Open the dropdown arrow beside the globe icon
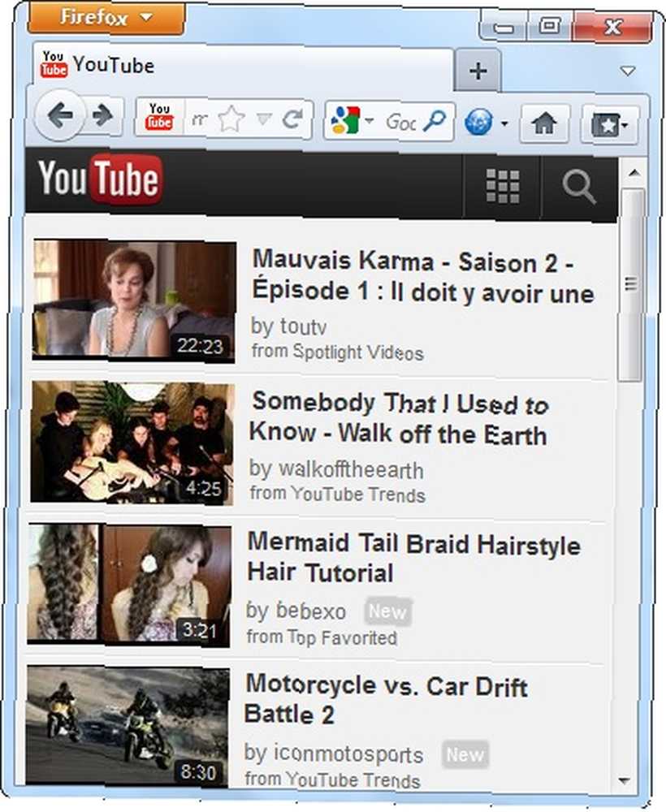This screenshot has width=666, height=812. pos(504,123)
